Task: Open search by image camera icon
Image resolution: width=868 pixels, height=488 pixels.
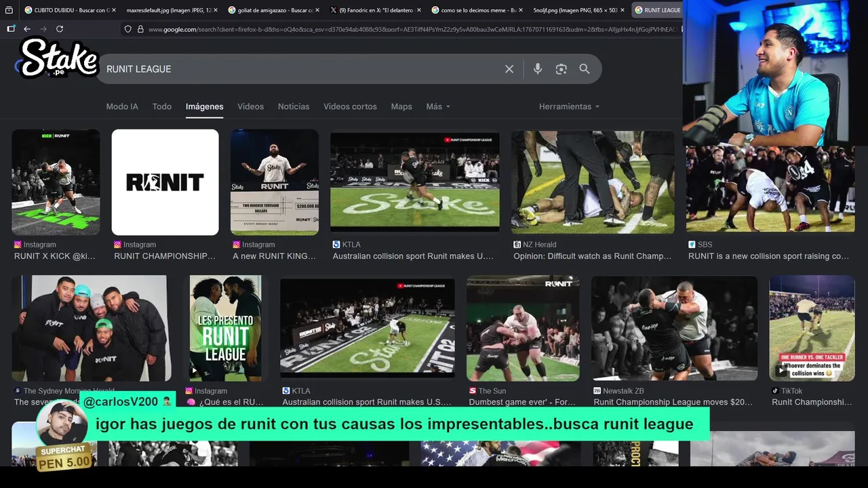Action: (x=561, y=69)
